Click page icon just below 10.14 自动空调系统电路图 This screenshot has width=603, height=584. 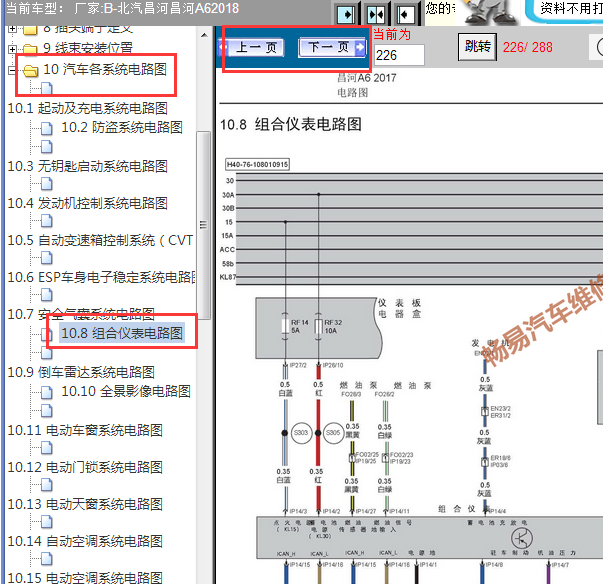pyautogui.click(x=47, y=558)
